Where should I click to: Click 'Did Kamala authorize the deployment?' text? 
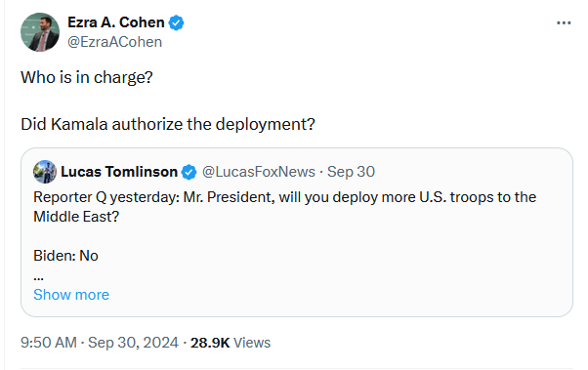point(168,124)
